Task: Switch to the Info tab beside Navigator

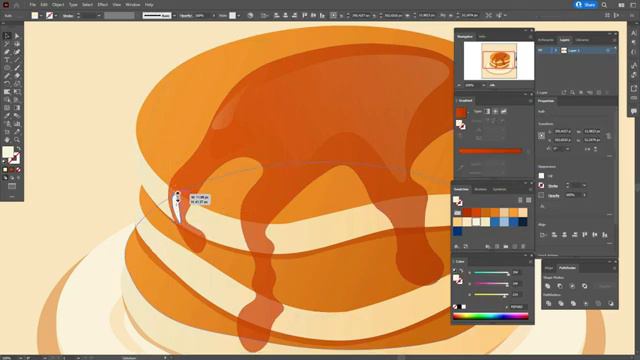Action: [482, 37]
